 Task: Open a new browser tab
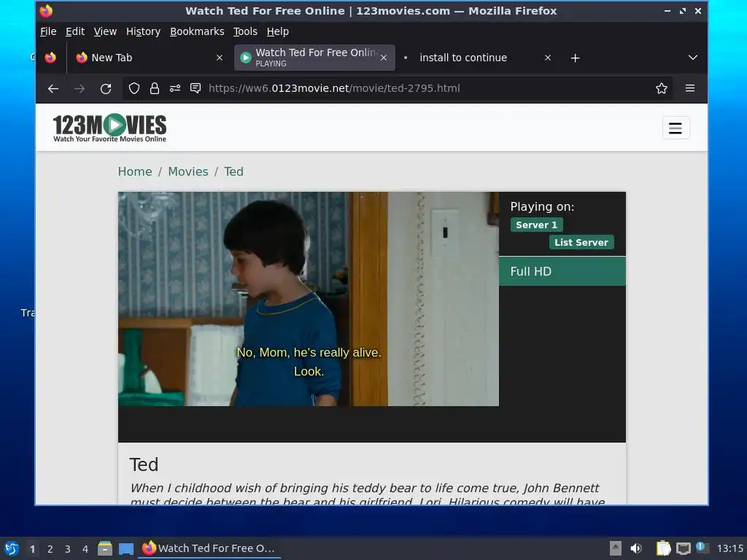point(575,58)
